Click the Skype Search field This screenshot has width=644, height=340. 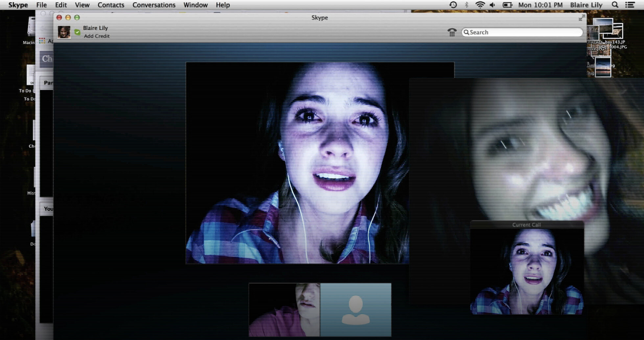click(x=522, y=32)
